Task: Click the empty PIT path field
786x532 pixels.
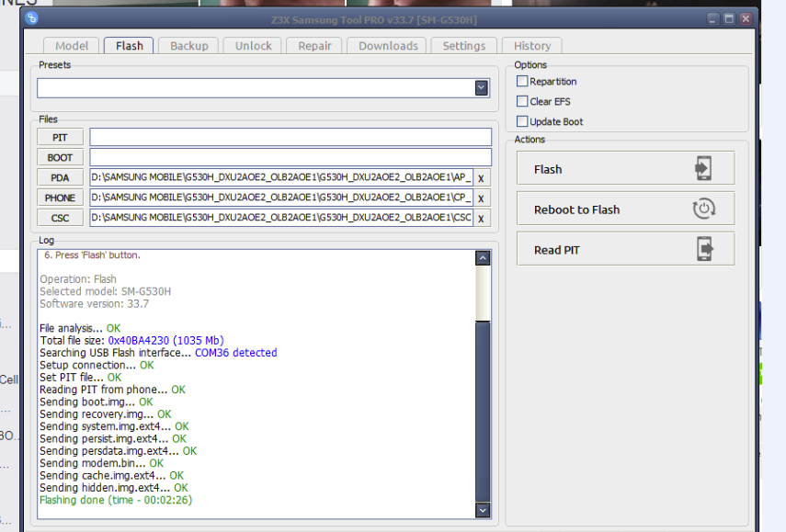Action: click(x=290, y=137)
